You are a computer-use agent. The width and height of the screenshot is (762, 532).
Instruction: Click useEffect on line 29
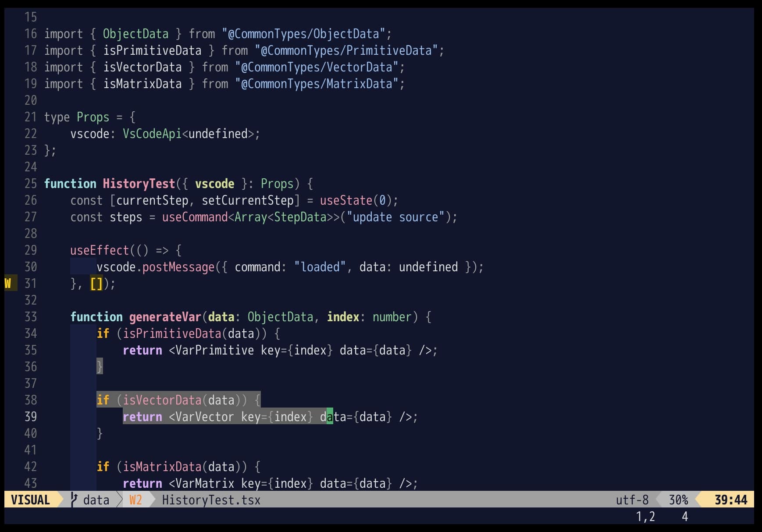click(x=100, y=250)
